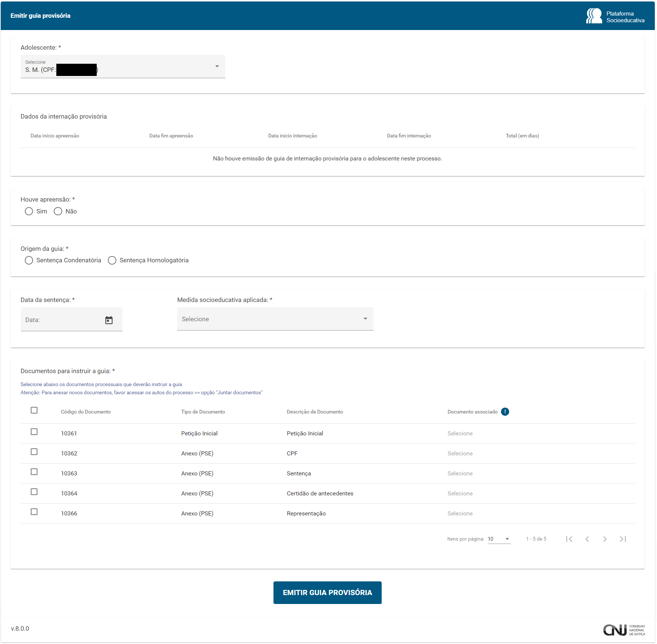657x644 pixels.
Task: Go to first page of documents
Action: tap(569, 539)
